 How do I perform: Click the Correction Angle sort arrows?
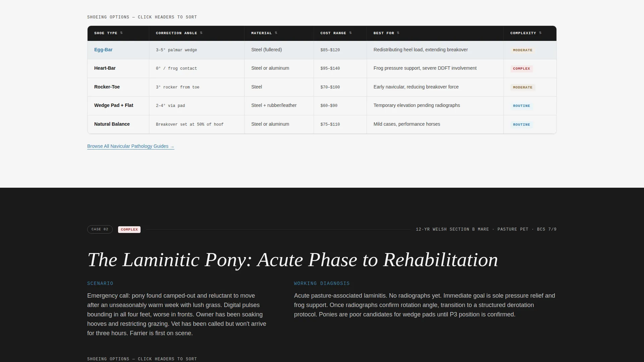[201, 33]
